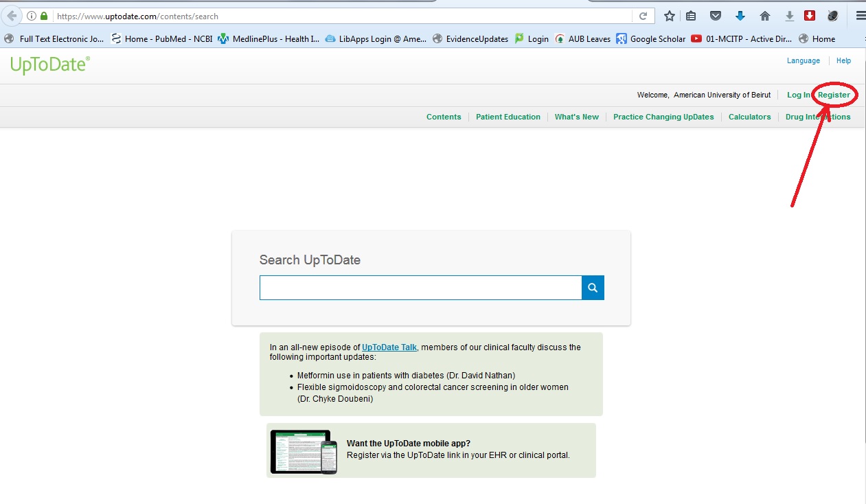866x504 pixels.
Task: Click red download extension icon
Action: pyautogui.click(x=810, y=16)
